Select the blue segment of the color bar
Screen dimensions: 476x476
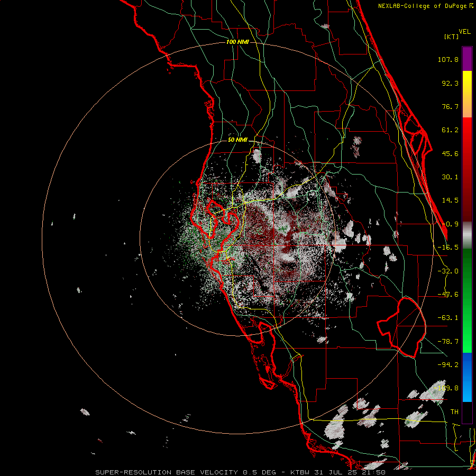point(467,377)
